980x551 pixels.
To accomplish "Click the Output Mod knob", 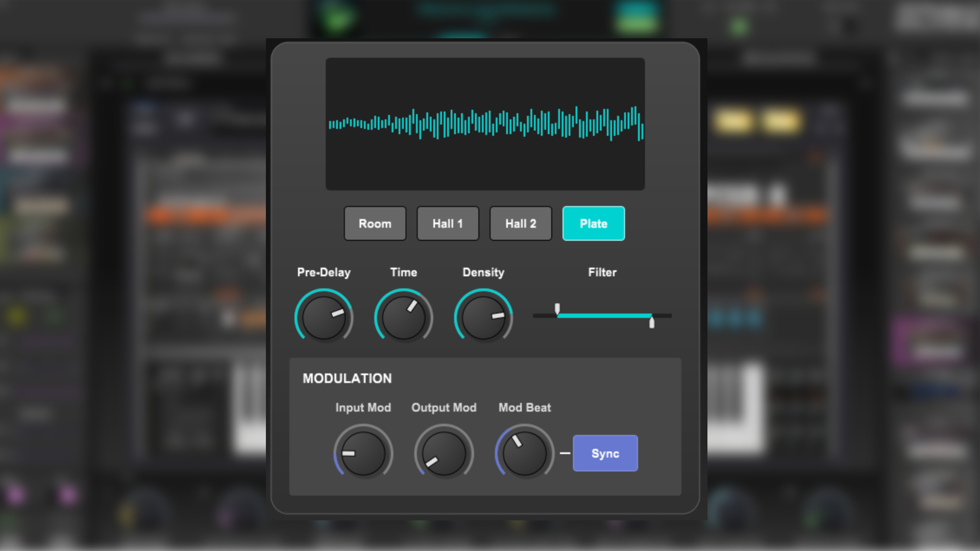I will (x=443, y=453).
